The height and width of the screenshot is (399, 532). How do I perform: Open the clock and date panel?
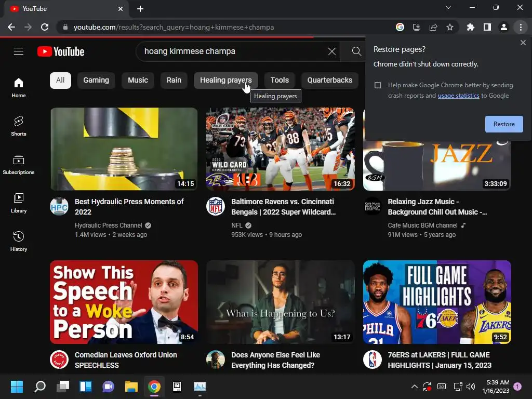(496, 387)
